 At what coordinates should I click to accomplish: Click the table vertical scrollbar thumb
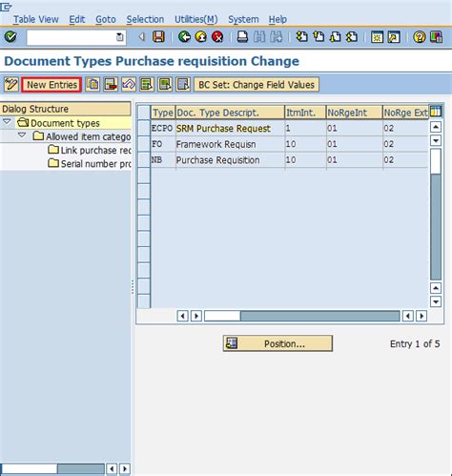(x=436, y=161)
